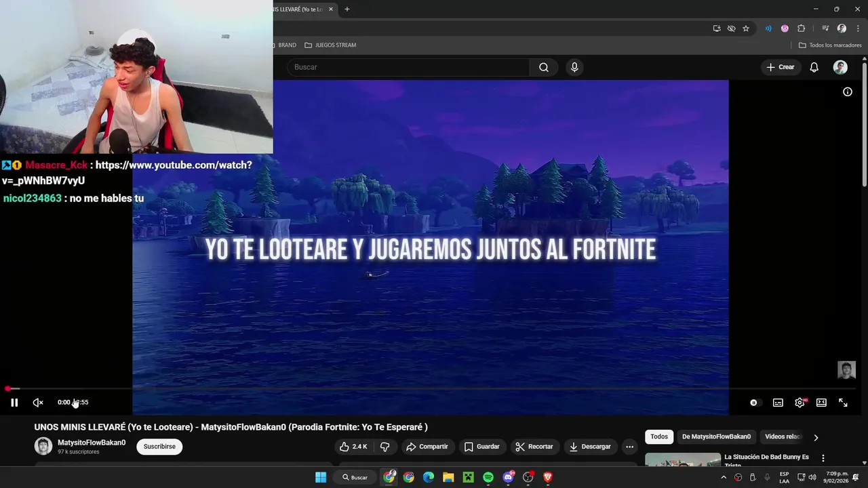
Task: Open File Explorer from the taskbar
Action: coord(448,478)
